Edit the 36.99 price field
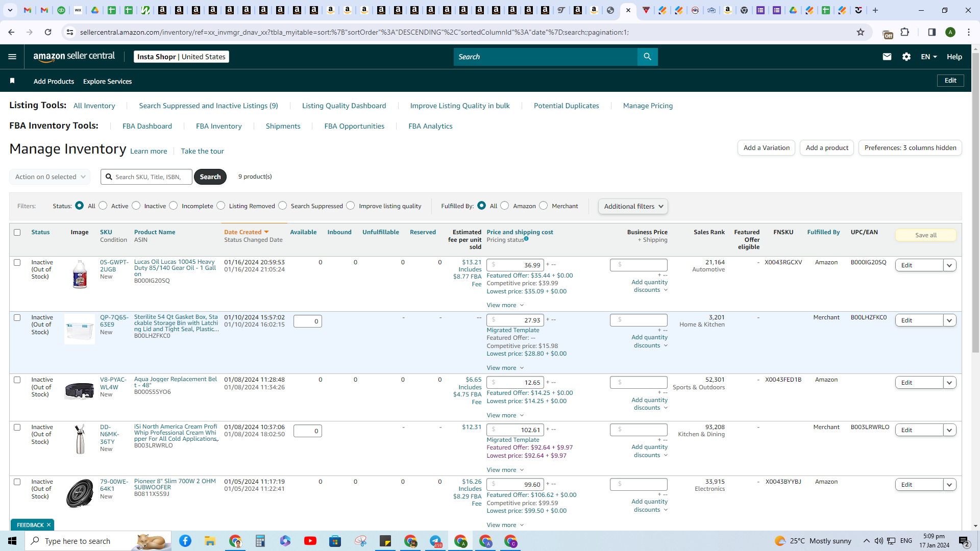The image size is (980, 551). 515,265
